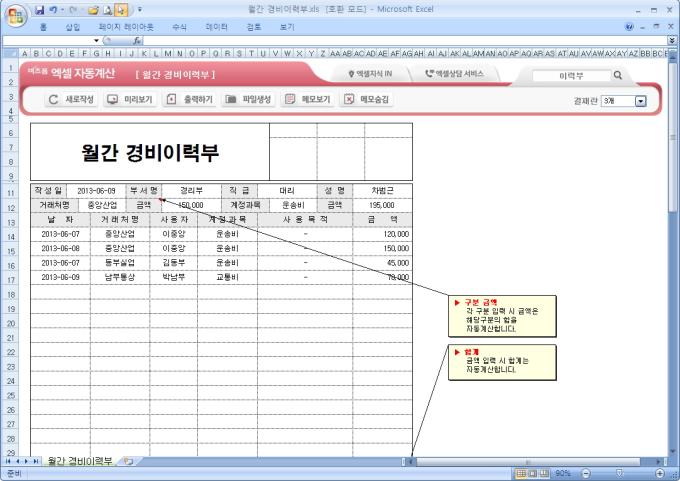Click the Open folder icon
This screenshot has height=481, width=680.
tap(93, 10)
